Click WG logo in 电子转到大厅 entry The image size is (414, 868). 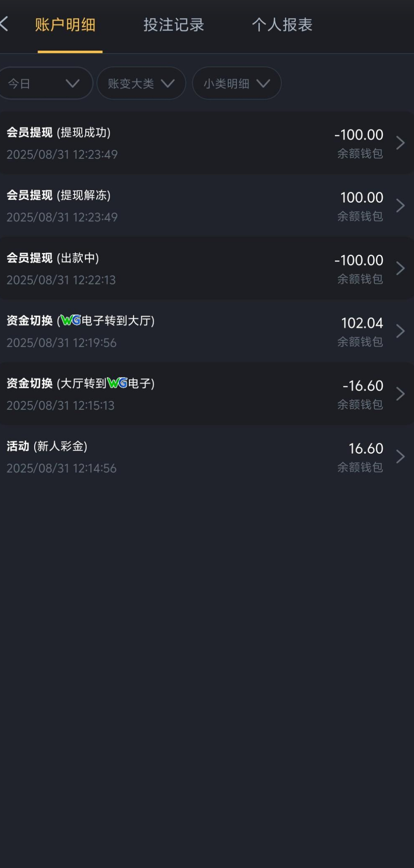(71, 320)
